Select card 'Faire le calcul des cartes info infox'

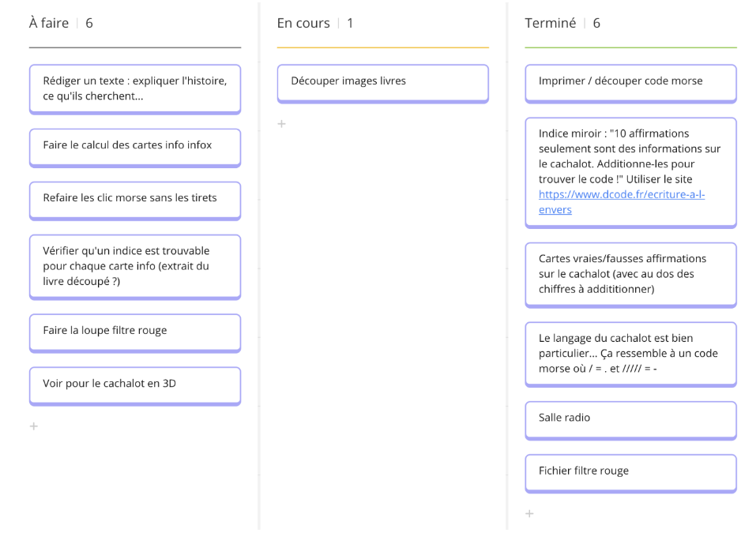[x=134, y=146]
